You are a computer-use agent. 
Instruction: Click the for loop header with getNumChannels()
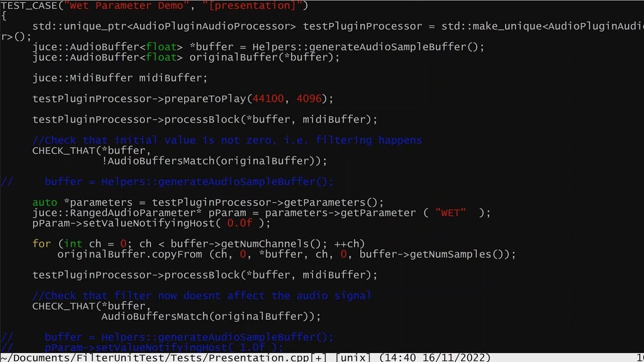click(199, 244)
